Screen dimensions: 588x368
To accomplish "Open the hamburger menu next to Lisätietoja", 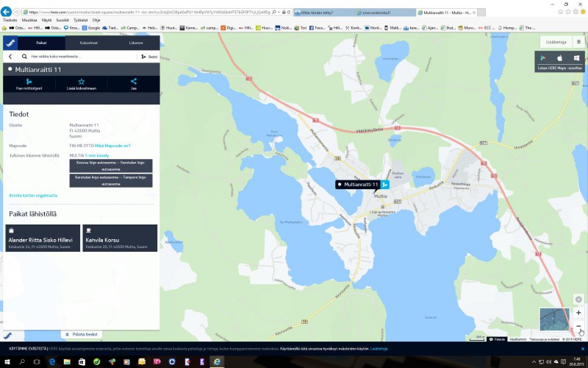I will pos(578,41).
